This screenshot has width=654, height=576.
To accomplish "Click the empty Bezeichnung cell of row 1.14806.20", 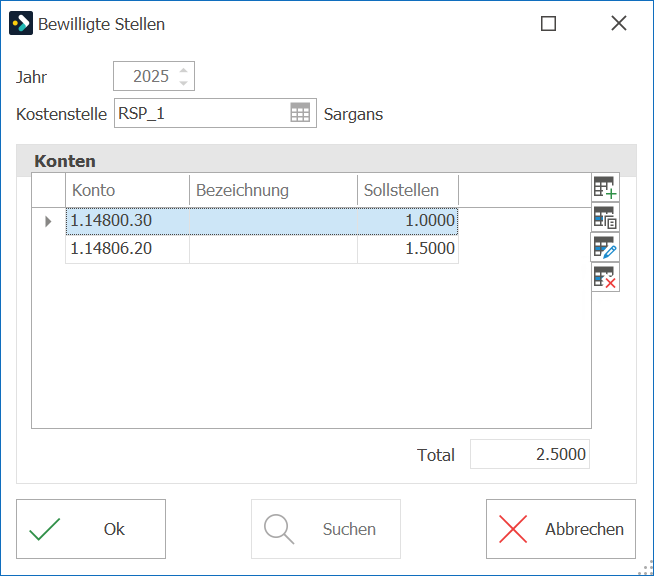I will coord(273,249).
